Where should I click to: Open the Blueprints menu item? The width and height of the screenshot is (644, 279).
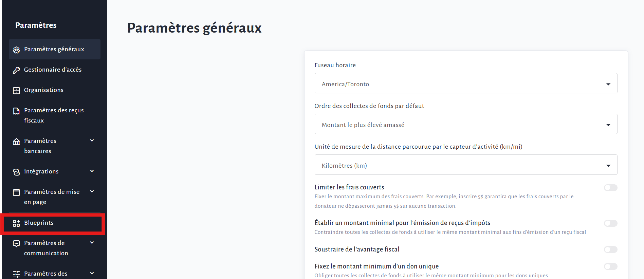(39, 223)
